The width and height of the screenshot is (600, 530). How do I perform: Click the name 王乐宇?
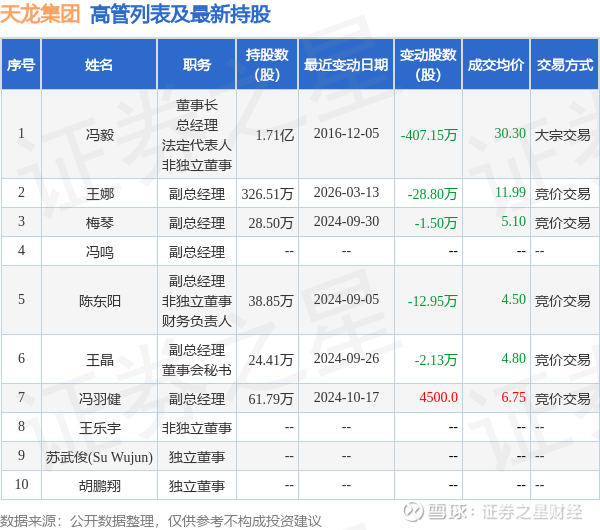coord(99,428)
